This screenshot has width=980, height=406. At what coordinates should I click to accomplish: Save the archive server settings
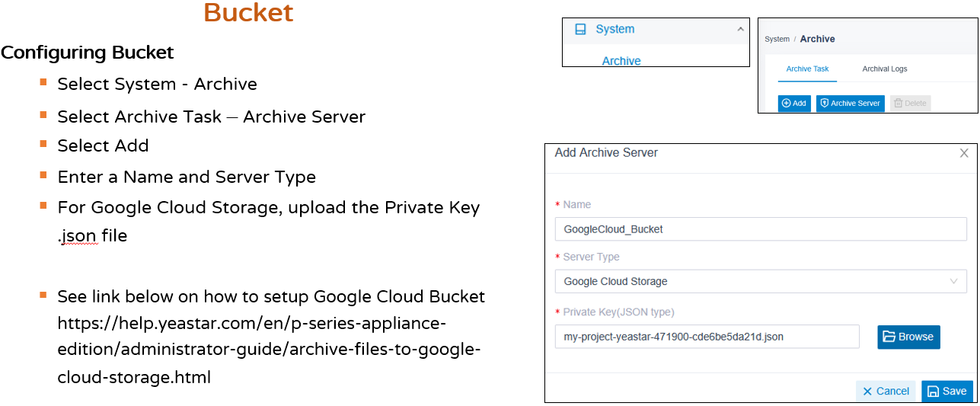[x=947, y=391]
